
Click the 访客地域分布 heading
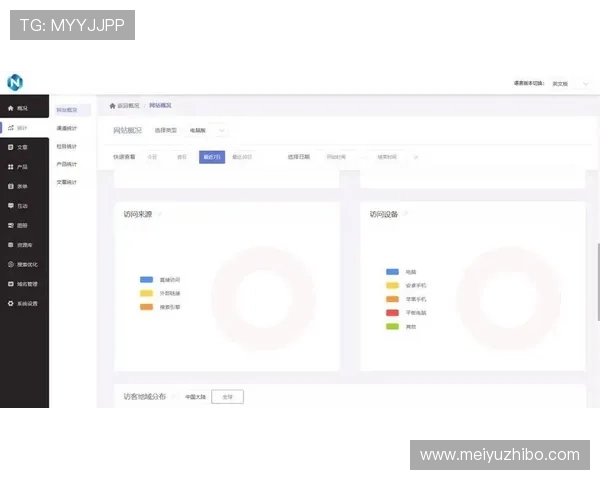[145, 397]
